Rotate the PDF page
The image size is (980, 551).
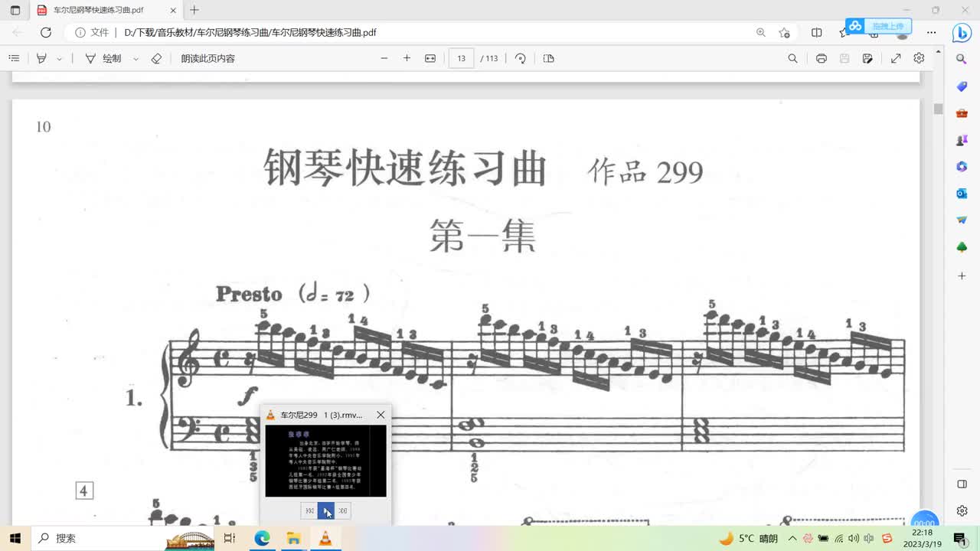click(521, 58)
